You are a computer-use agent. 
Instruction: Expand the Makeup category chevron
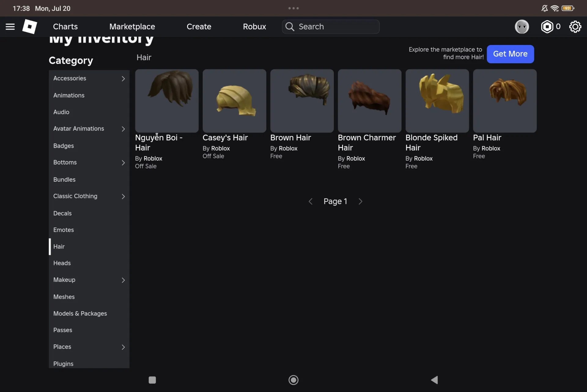[x=123, y=280]
